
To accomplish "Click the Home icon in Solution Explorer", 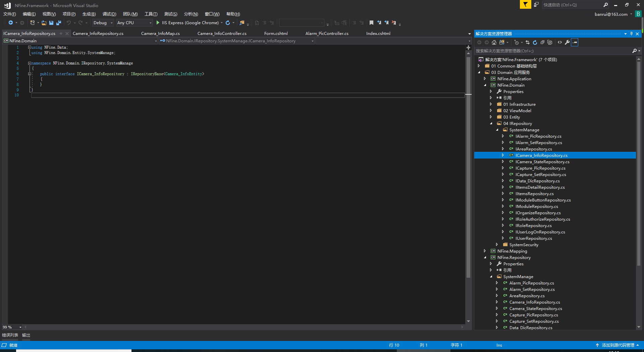I will tap(494, 42).
